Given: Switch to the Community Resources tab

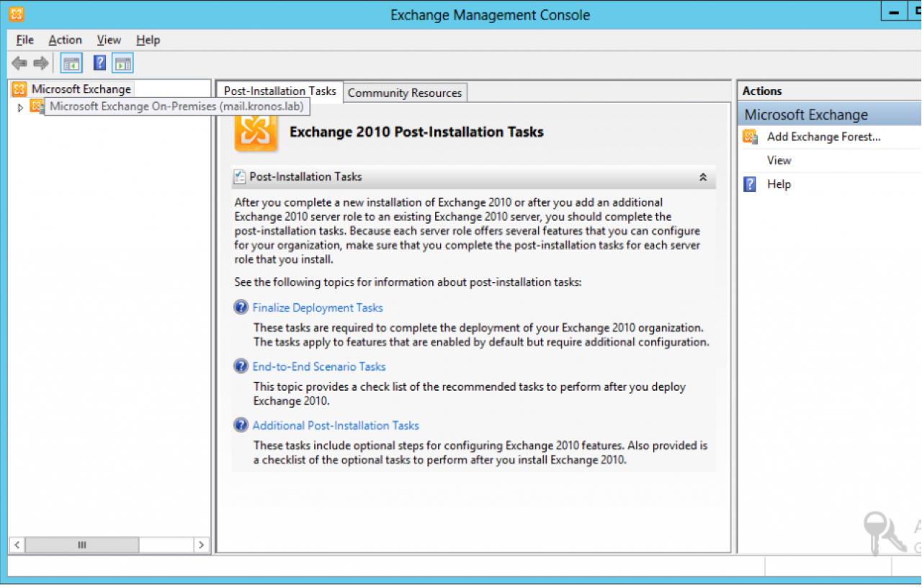Looking at the screenshot, I should coord(404,93).
